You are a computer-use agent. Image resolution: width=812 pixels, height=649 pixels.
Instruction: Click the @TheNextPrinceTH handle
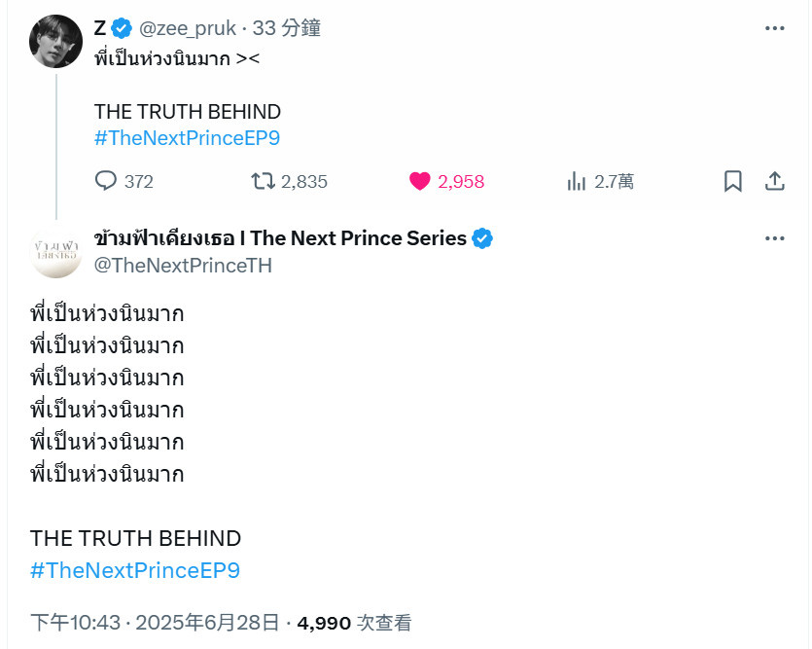tap(183, 266)
